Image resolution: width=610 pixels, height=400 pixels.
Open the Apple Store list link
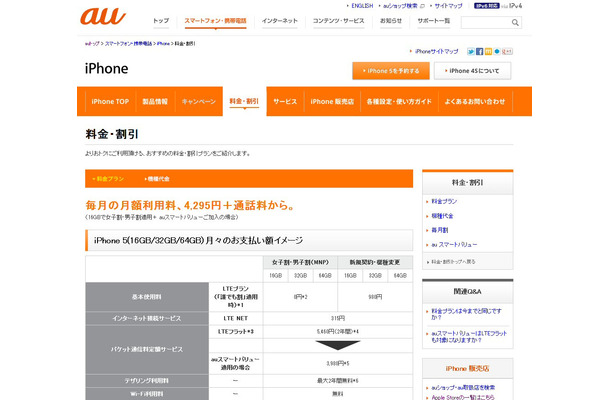click(463, 397)
